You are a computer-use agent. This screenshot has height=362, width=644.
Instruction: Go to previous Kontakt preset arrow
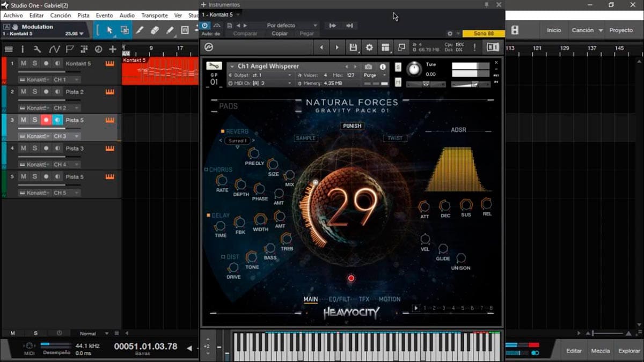pyautogui.click(x=321, y=47)
